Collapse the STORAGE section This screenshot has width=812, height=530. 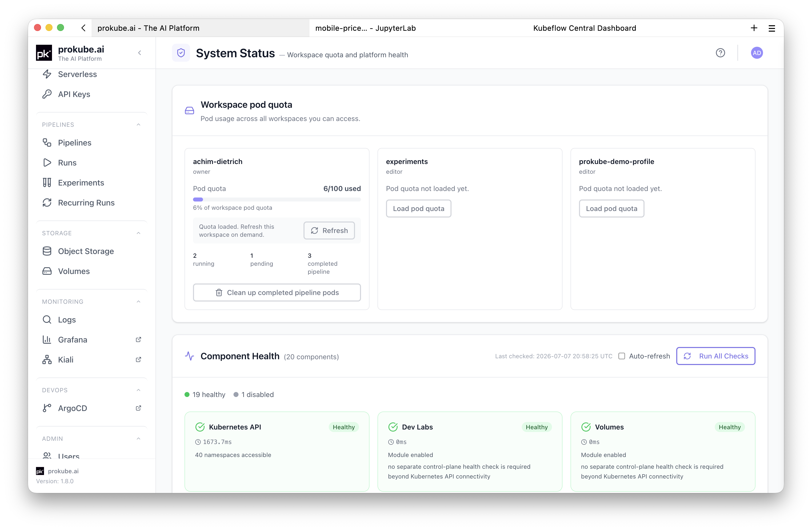click(x=138, y=233)
